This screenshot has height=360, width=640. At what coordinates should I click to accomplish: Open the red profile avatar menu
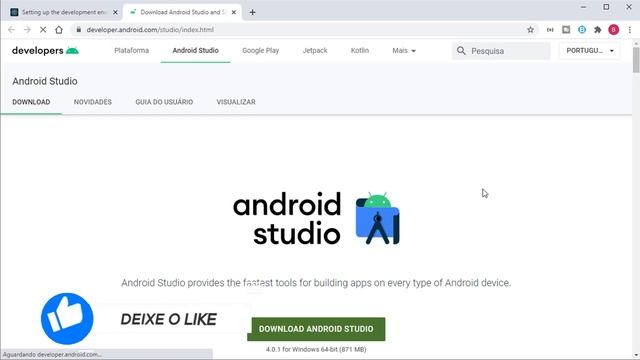(613, 30)
